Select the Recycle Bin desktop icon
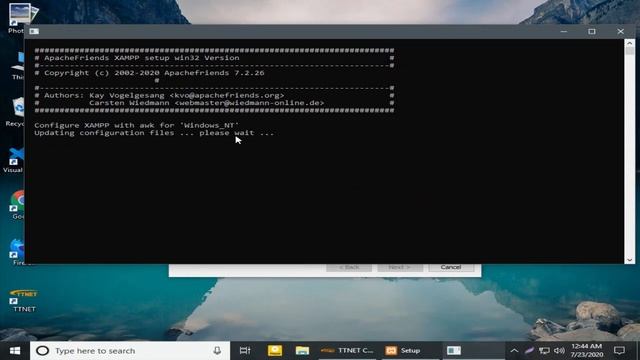640x360 pixels. [16, 112]
